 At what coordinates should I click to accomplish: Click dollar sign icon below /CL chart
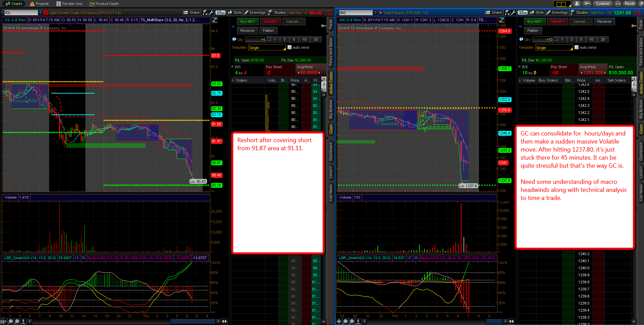[x=23, y=321]
